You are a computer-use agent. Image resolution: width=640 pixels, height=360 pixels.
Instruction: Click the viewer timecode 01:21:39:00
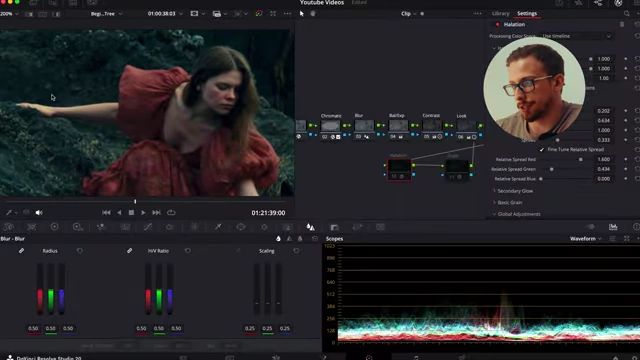(x=268, y=213)
